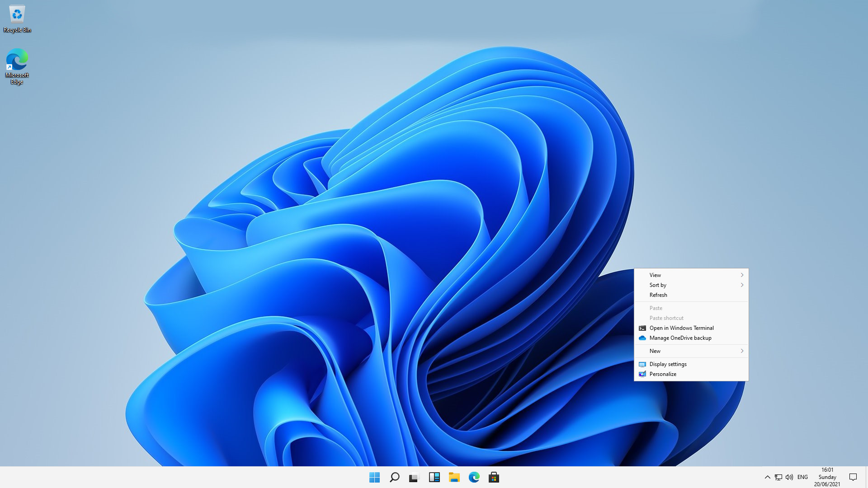Click Manage OneDrive backup entry
The height and width of the screenshot is (488, 868).
[680, 338]
